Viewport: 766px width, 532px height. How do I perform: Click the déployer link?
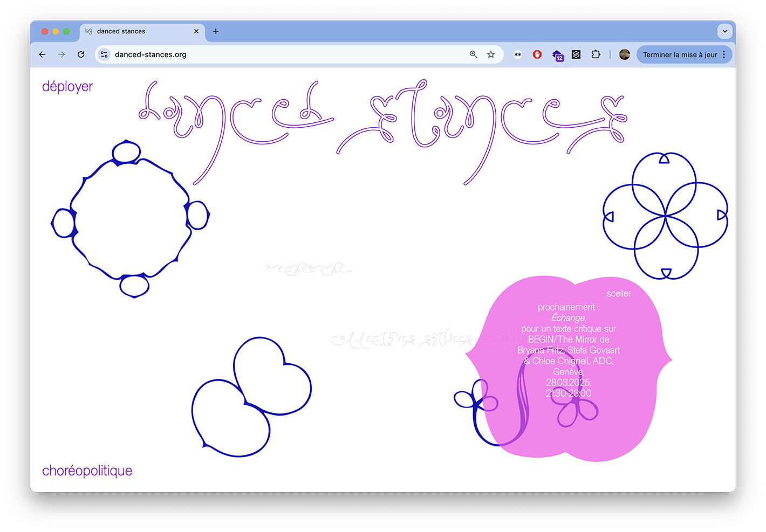click(x=67, y=86)
